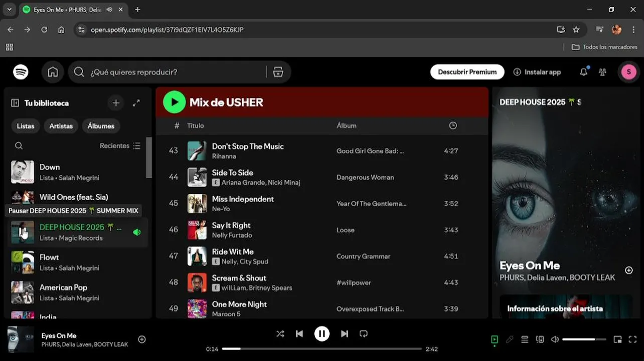
Task: Select track Miss Independent
Action: (243, 199)
